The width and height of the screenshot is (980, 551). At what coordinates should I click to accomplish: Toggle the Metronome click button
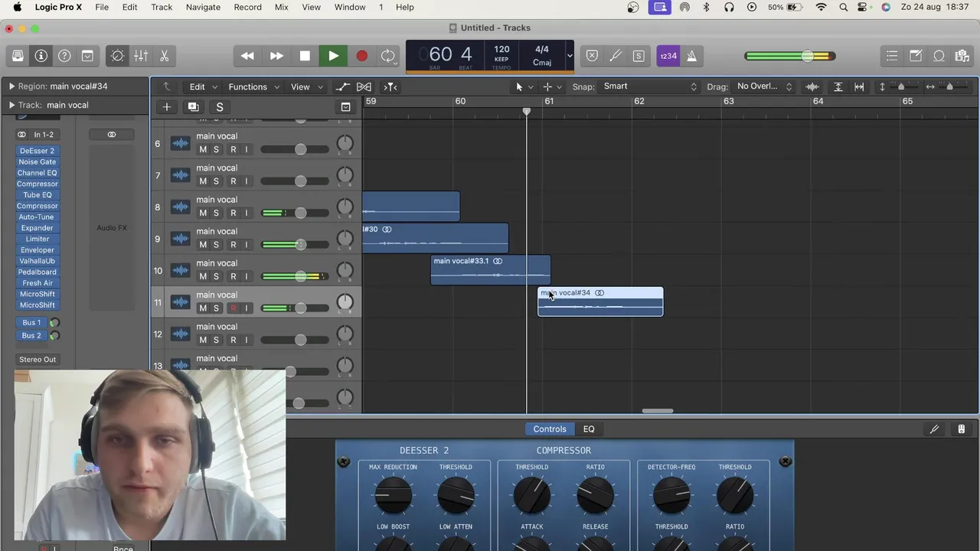pyautogui.click(x=691, y=56)
